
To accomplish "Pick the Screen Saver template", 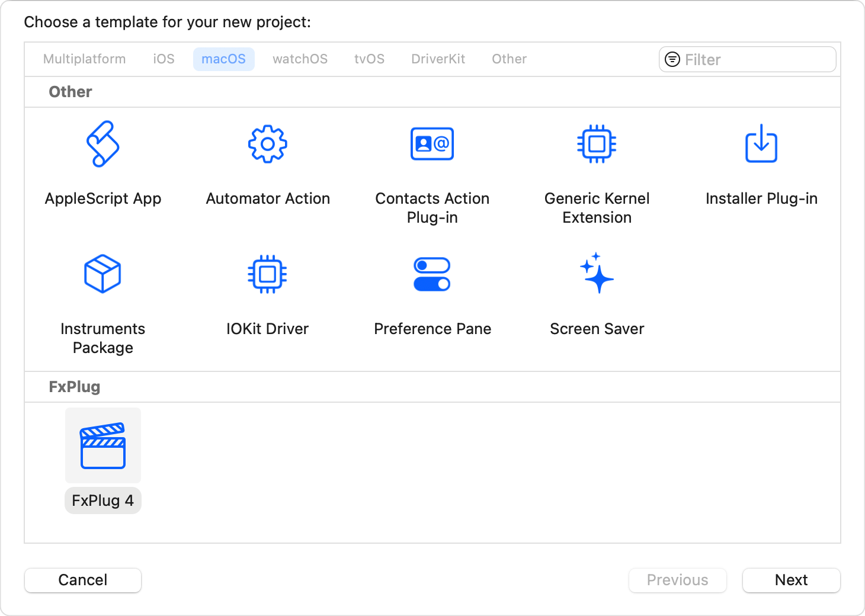I will [597, 296].
